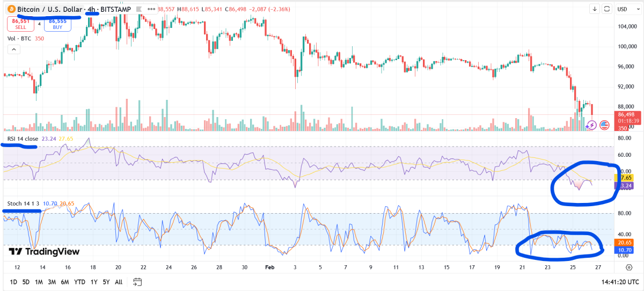Click the down-arrow button at the top right of the chart
This screenshot has height=291, width=644.
pos(595,9)
